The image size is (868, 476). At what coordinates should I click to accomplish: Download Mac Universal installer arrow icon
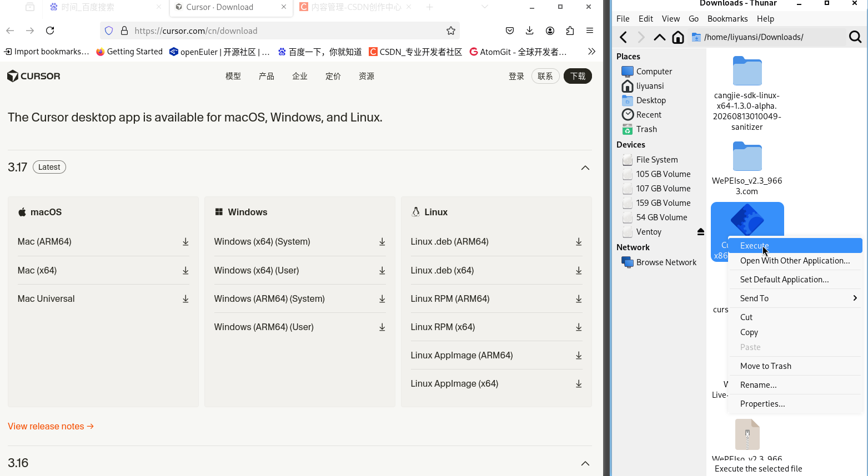coord(185,299)
